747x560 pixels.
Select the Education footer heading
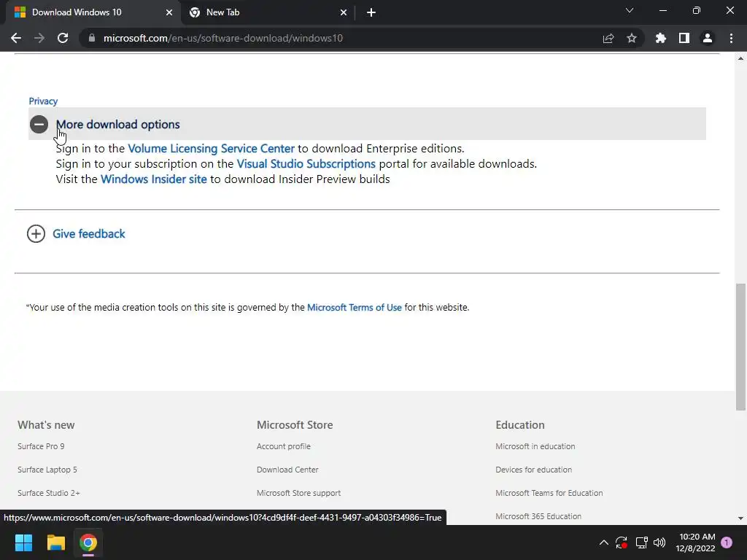pyautogui.click(x=519, y=425)
